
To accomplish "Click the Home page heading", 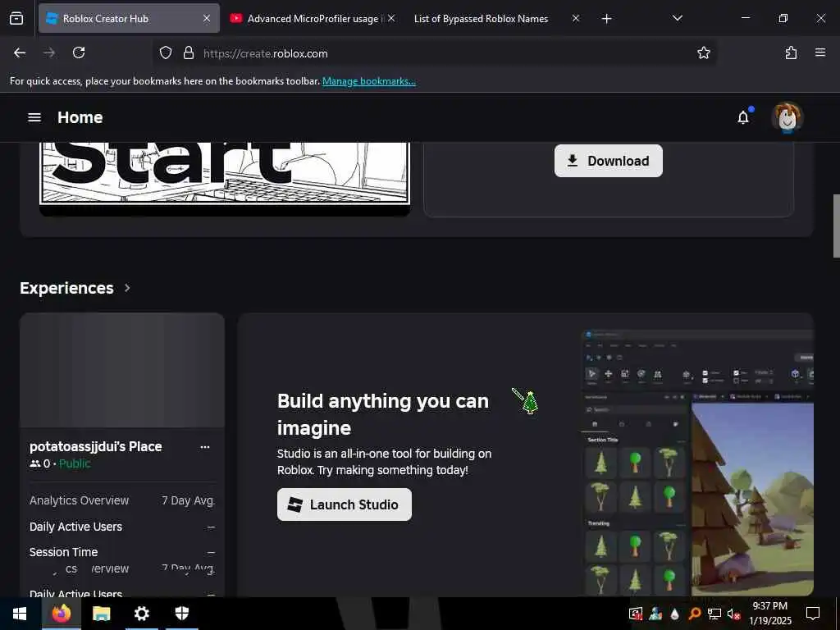I will pos(80,117).
